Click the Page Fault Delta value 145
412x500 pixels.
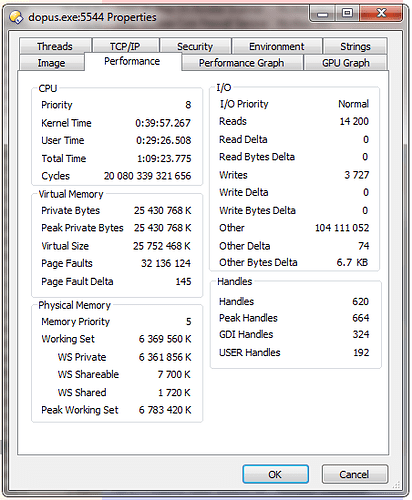(x=184, y=281)
